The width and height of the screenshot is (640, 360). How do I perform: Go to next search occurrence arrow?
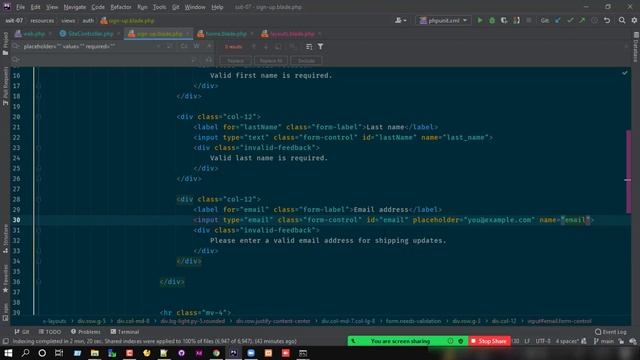coord(266,47)
